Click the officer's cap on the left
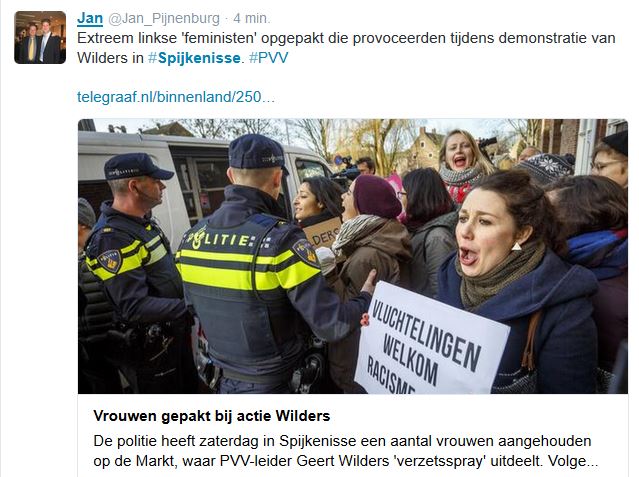Screen dimensions: 639x477 [137, 166]
